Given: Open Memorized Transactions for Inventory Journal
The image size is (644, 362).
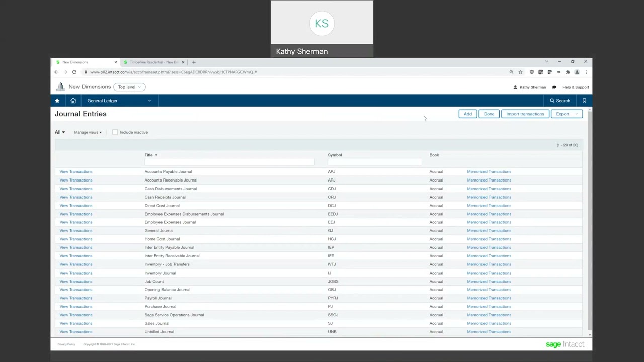Looking at the screenshot, I should pos(489,273).
